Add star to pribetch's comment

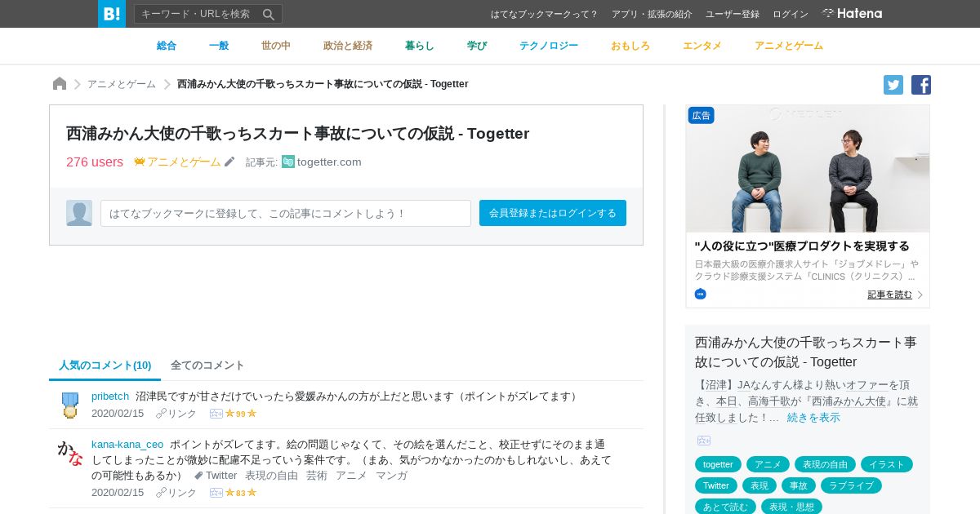[216, 414]
